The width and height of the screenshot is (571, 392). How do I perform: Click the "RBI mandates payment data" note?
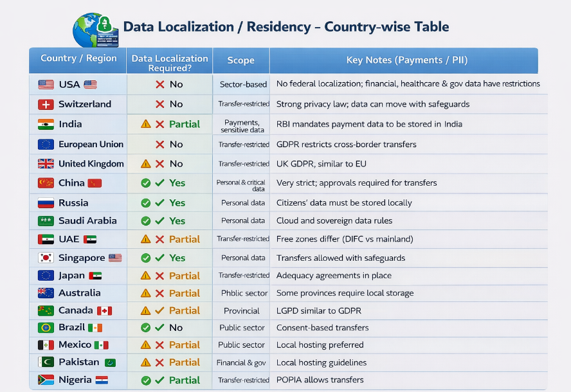click(368, 124)
